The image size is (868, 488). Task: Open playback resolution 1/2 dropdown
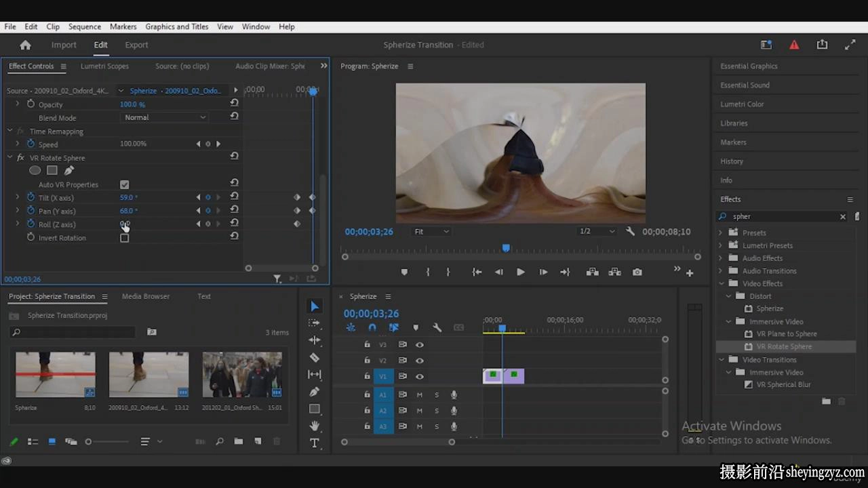pyautogui.click(x=596, y=231)
